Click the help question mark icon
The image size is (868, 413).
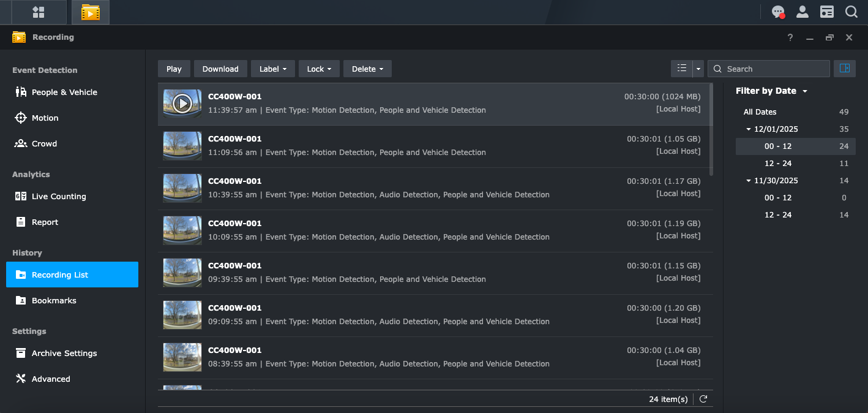pos(790,37)
